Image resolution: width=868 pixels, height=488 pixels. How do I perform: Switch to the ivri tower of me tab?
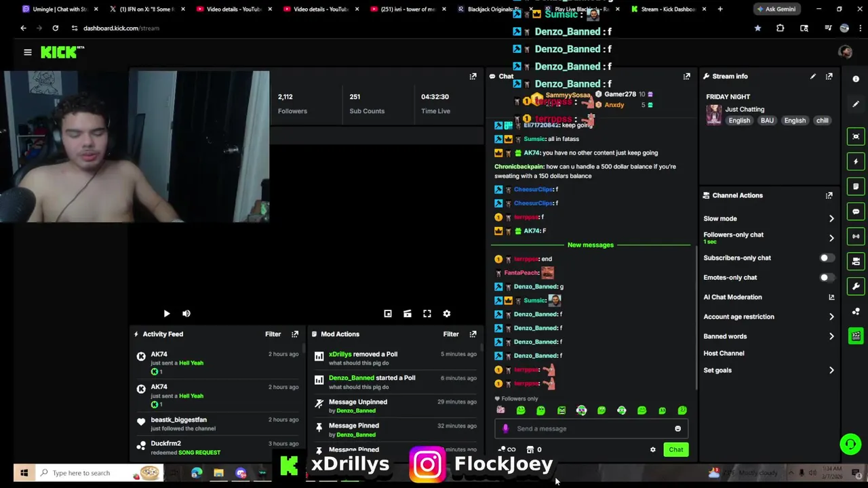click(407, 9)
